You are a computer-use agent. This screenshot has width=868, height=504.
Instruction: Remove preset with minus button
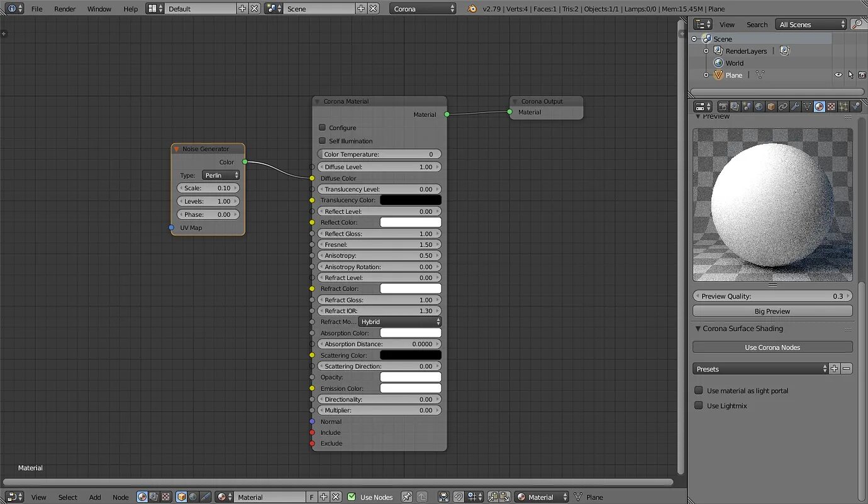point(847,369)
